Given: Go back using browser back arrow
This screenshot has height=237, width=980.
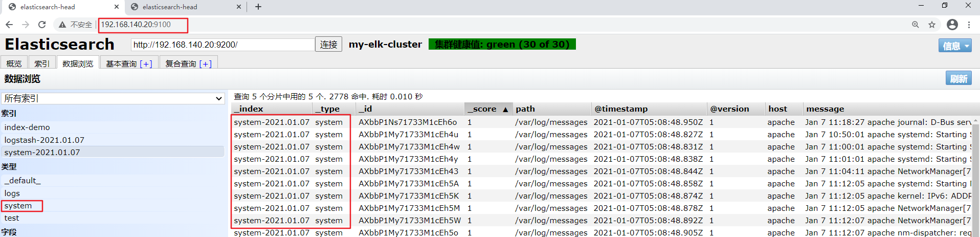Looking at the screenshot, I should tap(9, 25).
